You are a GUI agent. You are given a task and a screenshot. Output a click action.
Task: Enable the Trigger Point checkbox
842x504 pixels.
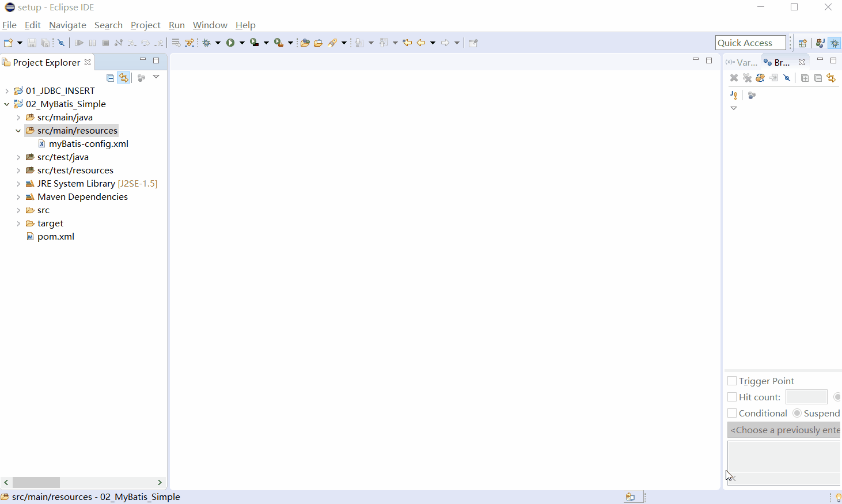tap(732, 381)
